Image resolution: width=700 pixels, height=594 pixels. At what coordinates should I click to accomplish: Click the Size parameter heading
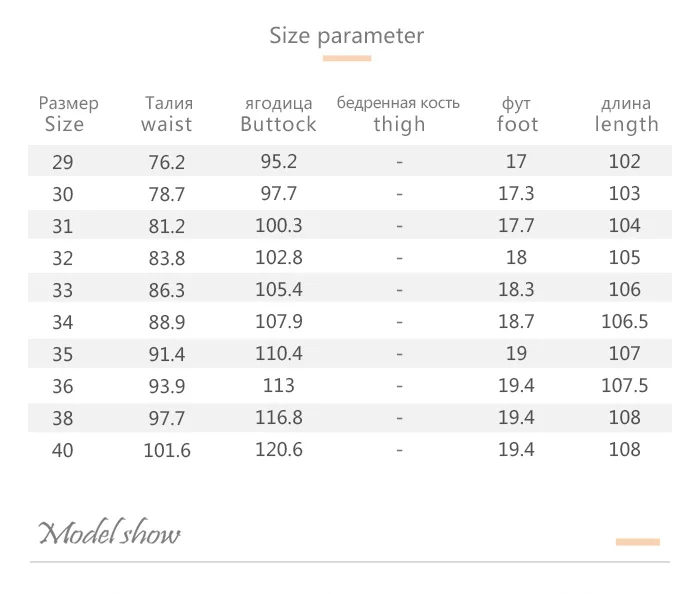tap(346, 36)
